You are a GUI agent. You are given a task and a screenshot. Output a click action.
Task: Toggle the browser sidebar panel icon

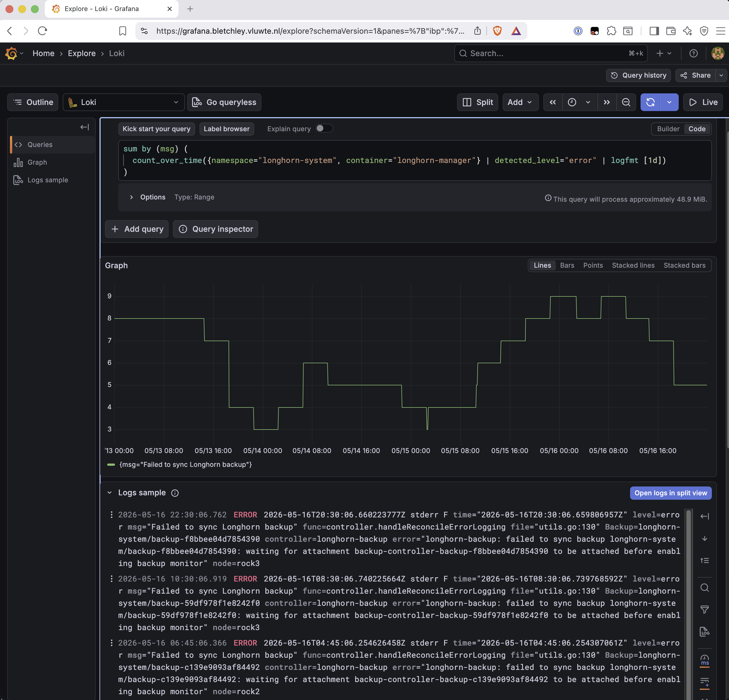[654, 31]
